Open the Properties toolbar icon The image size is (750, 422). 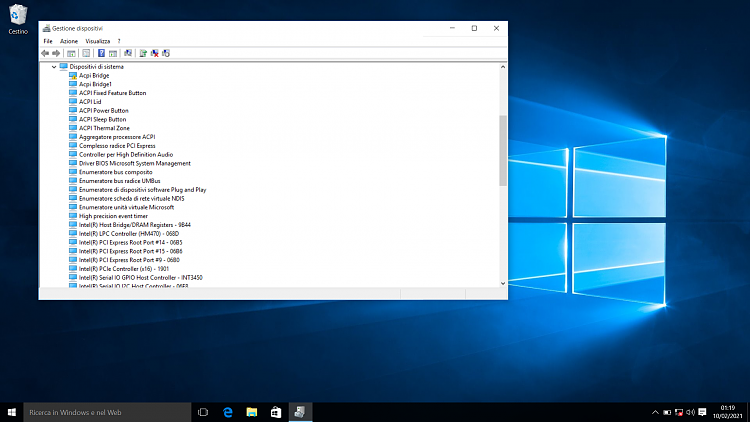pos(86,53)
